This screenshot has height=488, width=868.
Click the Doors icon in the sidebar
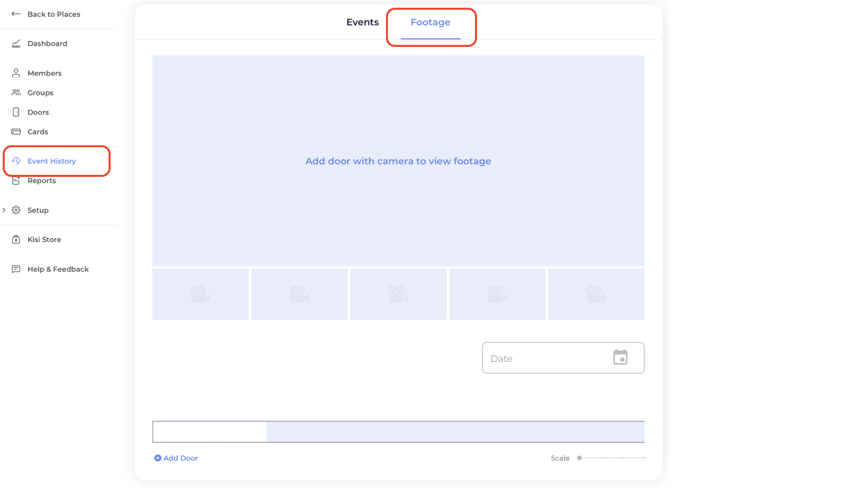point(16,112)
